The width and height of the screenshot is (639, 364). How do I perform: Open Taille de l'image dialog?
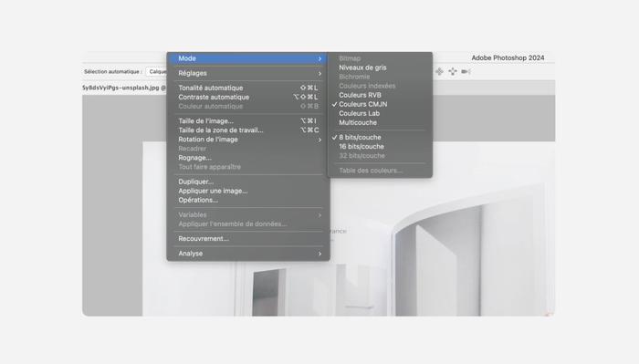pyautogui.click(x=247, y=121)
